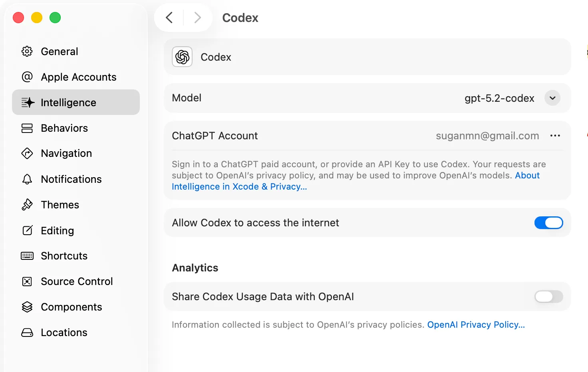588x372 pixels.
Task: Click the Locations drive icon
Action: [27, 332]
